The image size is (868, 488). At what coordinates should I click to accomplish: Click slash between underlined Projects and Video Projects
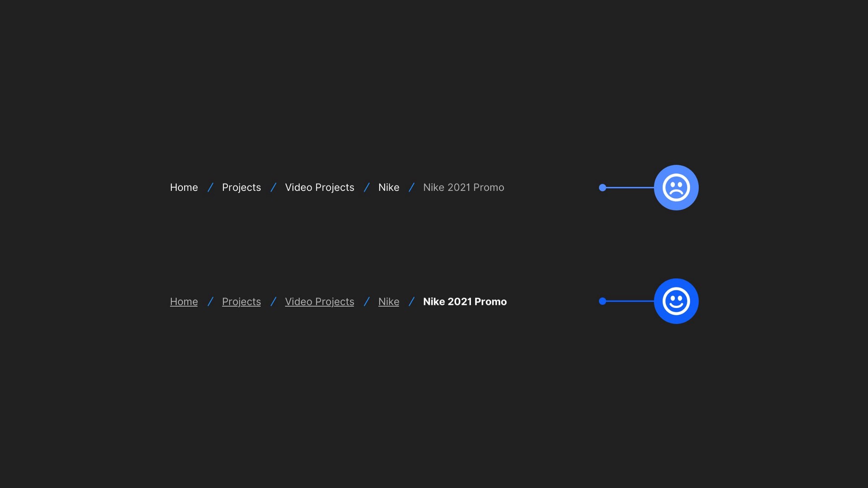tap(273, 301)
